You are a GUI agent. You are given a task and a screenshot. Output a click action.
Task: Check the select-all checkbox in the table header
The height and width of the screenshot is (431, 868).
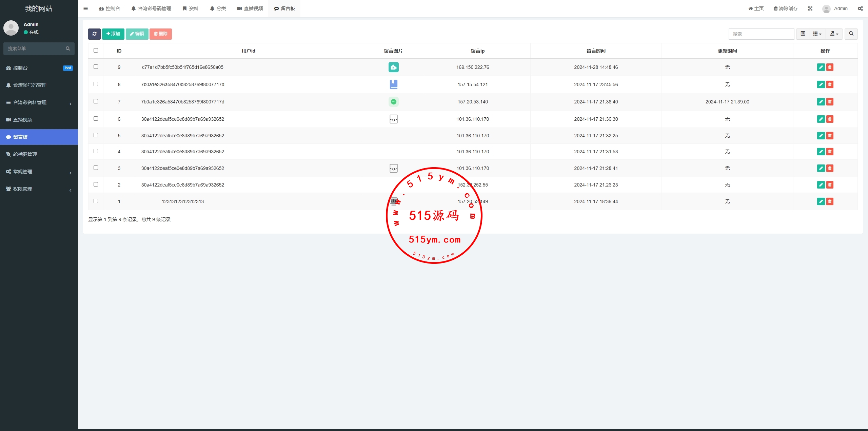pos(96,51)
